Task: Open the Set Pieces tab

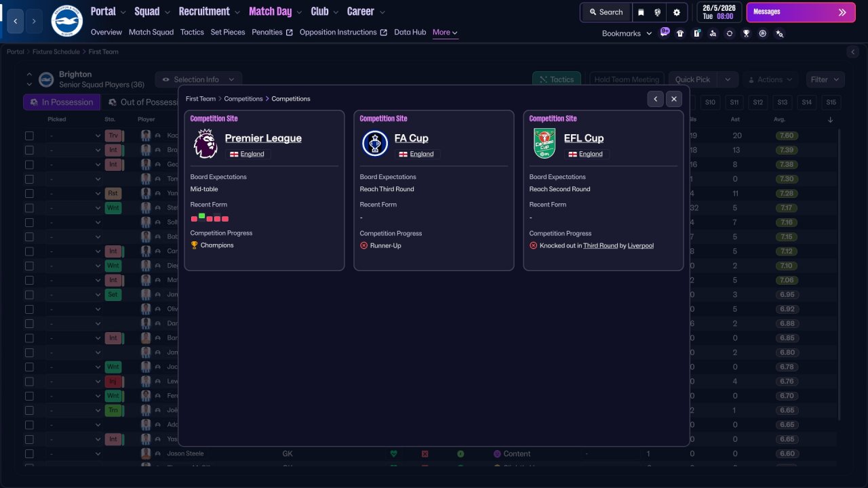Action: [x=228, y=32]
